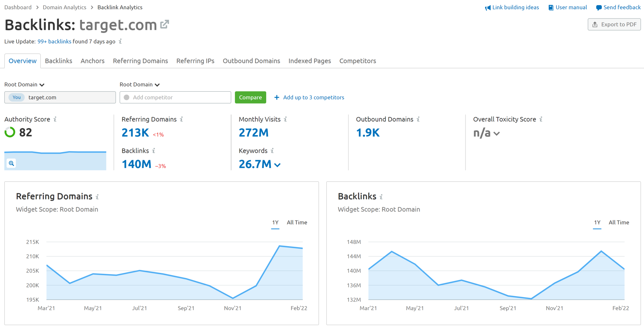Open Send feedback link
This screenshot has height=328, width=644.
(622, 7)
